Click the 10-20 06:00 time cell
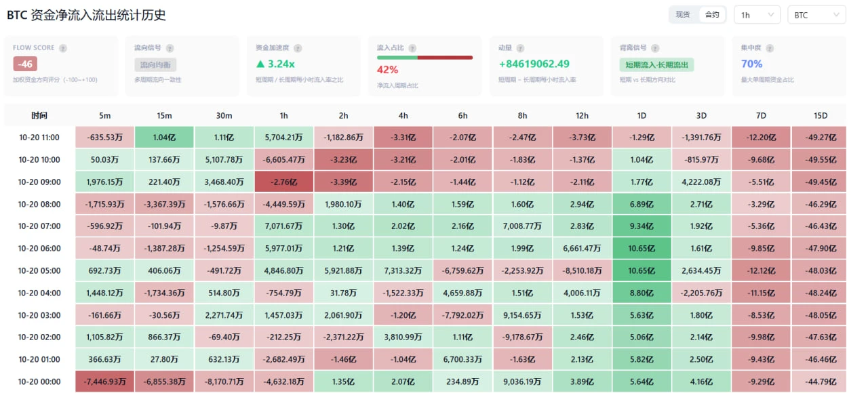This screenshot has height=393, width=868. [39, 249]
